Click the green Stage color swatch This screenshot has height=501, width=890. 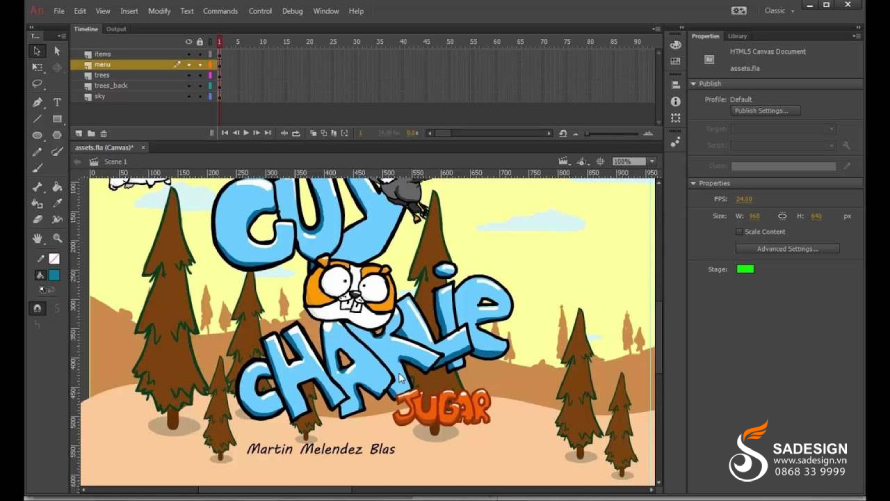745,269
